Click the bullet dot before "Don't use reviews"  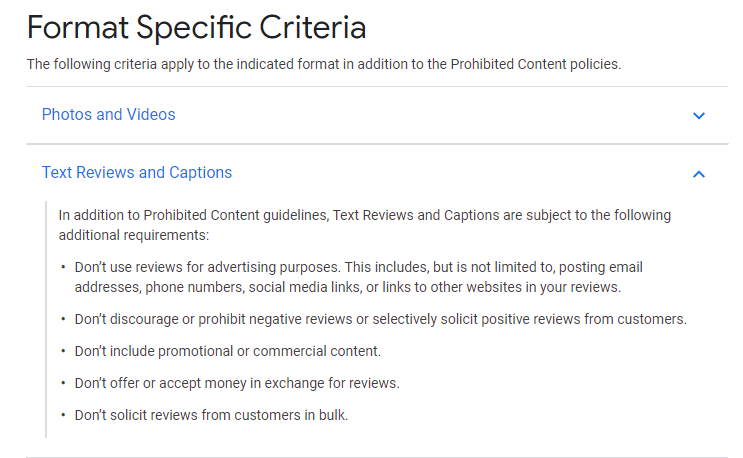[63, 267]
